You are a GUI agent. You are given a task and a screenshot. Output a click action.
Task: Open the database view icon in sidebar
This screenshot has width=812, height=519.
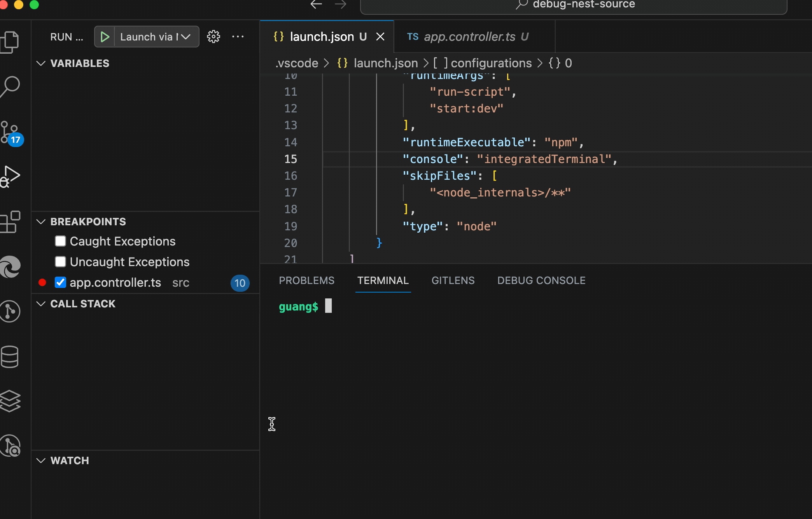[x=10, y=357]
